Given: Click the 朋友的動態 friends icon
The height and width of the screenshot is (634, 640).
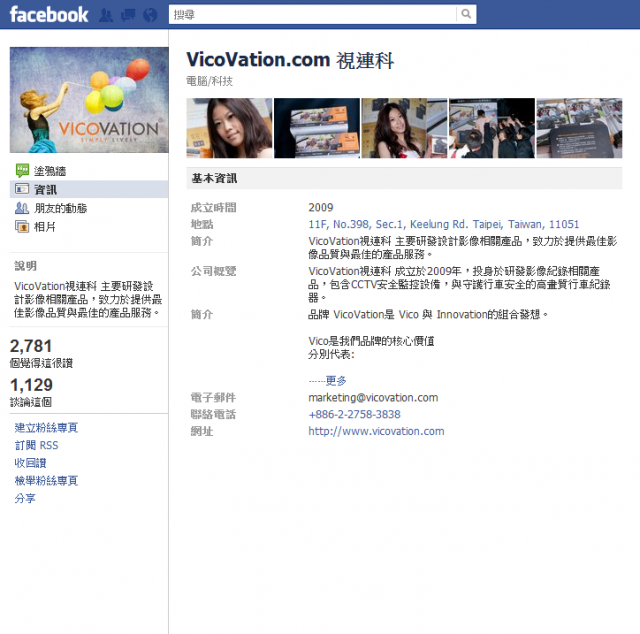Looking at the screenshot, I should coord(22,208).
